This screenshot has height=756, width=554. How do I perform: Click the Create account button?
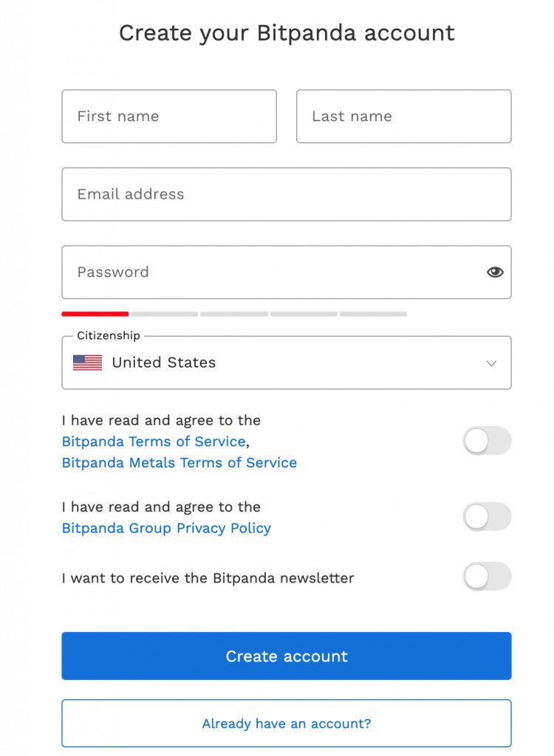coord(287,656)
